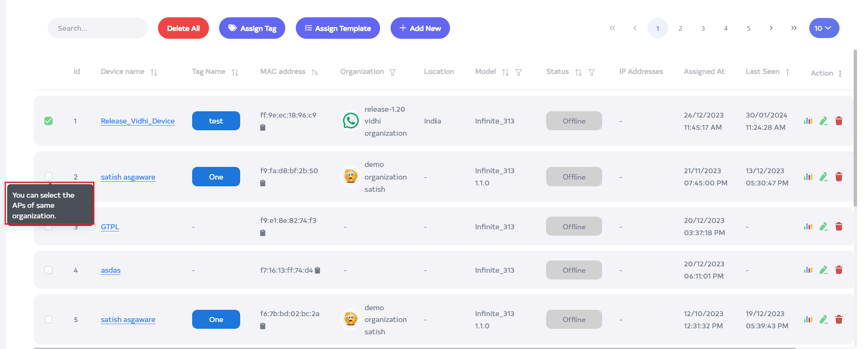The image size is (868, 349).
Task: Edit the GTPL device entry
Action: tap(823, 227)
